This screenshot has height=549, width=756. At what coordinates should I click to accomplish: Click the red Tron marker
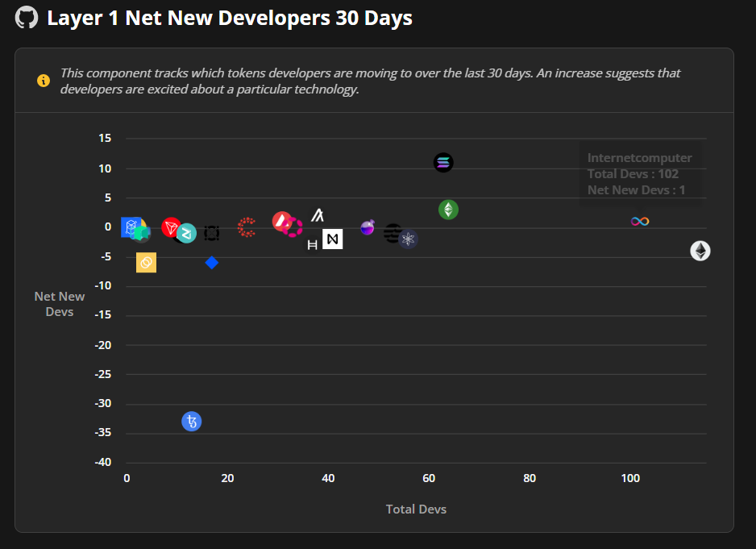171,227
